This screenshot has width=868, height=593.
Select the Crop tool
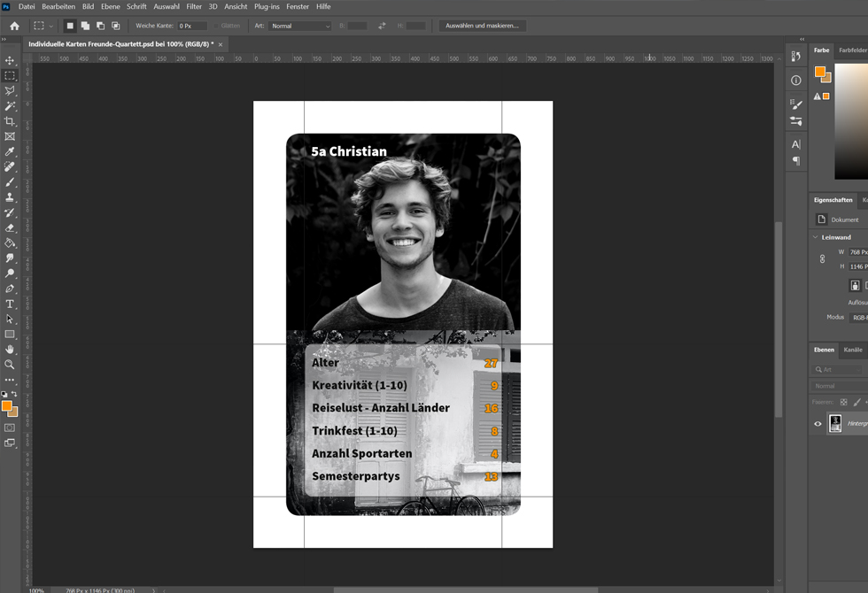(10, 121)
